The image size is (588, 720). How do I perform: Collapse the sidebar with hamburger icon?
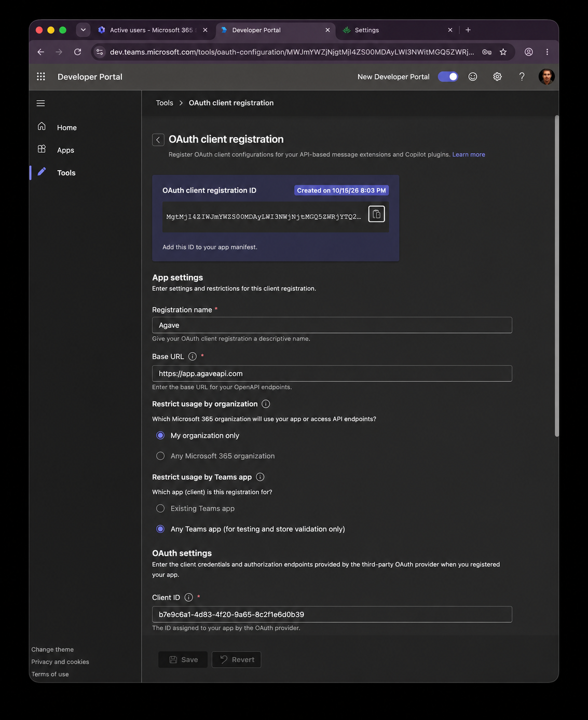tap(40, 103)
